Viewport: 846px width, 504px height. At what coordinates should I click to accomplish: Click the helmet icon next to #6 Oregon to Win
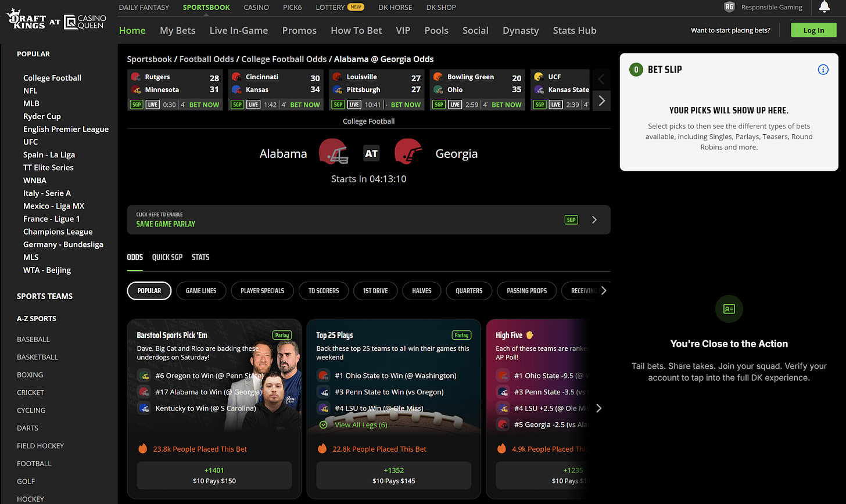tap(144, 376)
